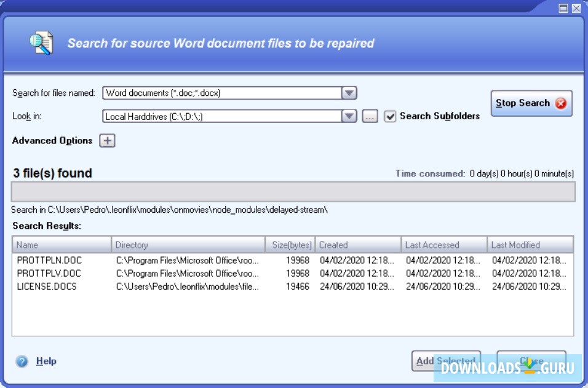Click the LICENSE.DOCS directory path cell
This screenshot has height=388, width=588.
[188, 287]
